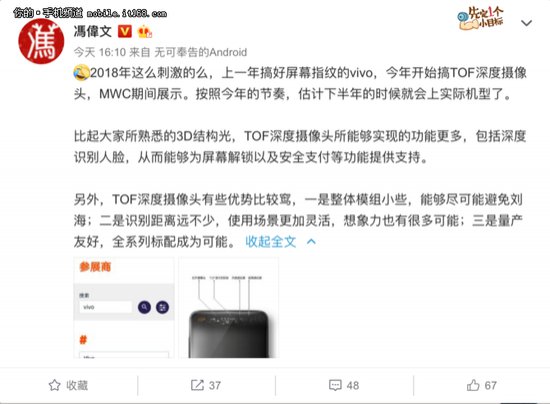The width and height of the screenshot is (550, 404).
Task: Click the post timestamp 今天 16:10
Action: (100, 52)
